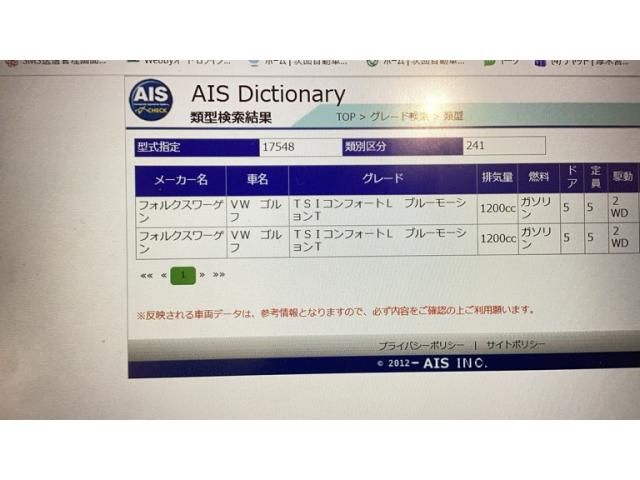Click ドア column header
This screenshot has height=480, width=640.
pos(572,177)
